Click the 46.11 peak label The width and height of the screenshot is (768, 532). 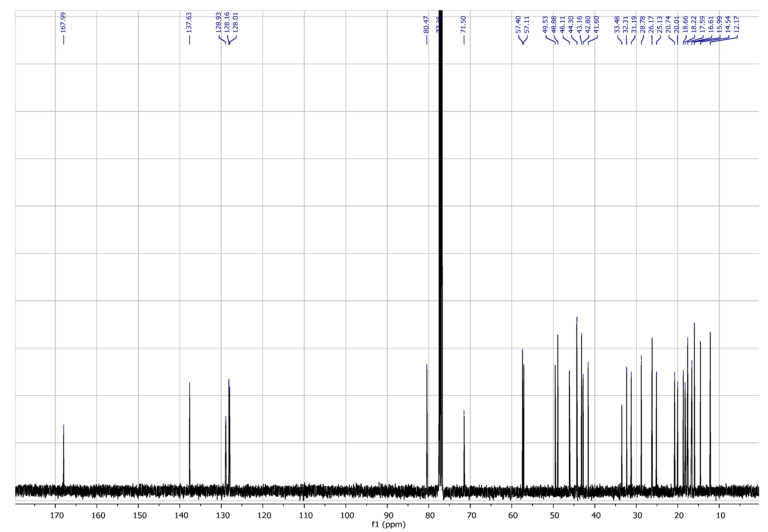point(562,24)
